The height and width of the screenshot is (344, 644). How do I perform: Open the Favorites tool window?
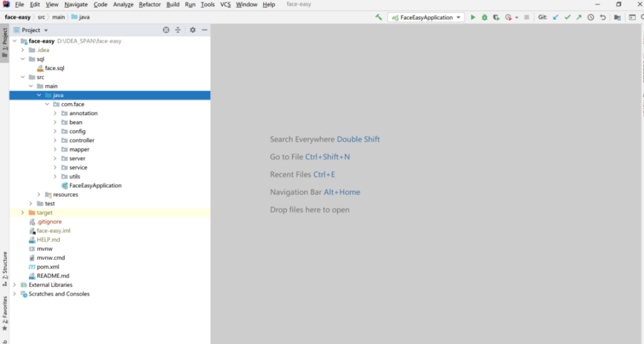click(5, 310)
